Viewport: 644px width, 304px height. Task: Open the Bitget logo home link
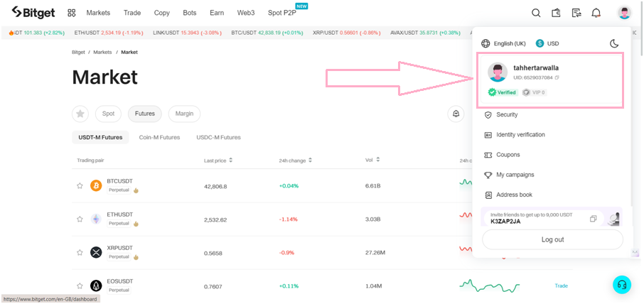click(33, 12)
